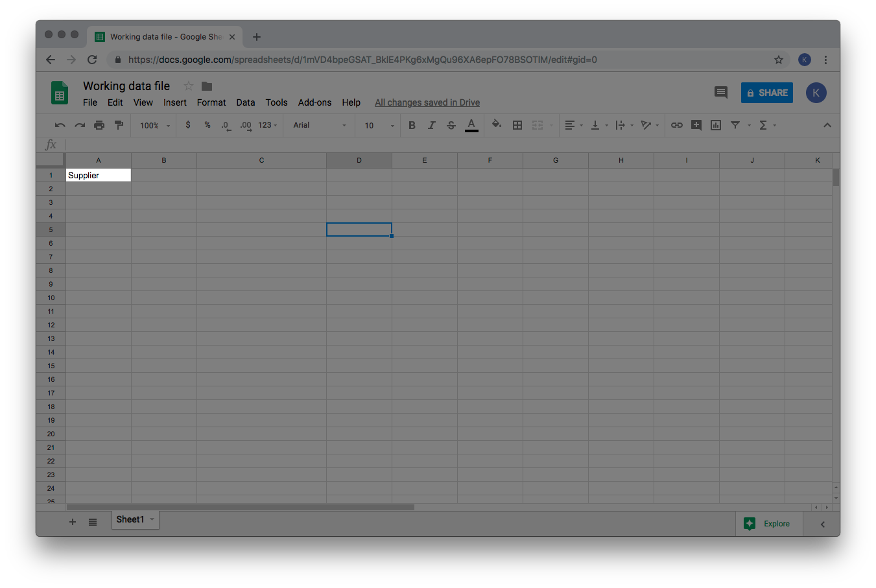The width and height of the screenshot is (876, 588).
Task: Click the Redo icon in toolbar
Action: [x=80, y=125]
